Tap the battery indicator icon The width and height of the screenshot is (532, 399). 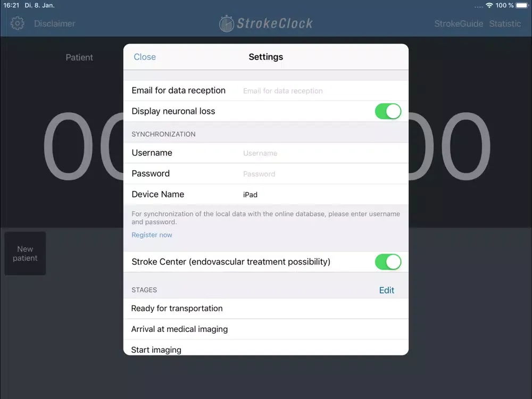click(x=522, y=5)
